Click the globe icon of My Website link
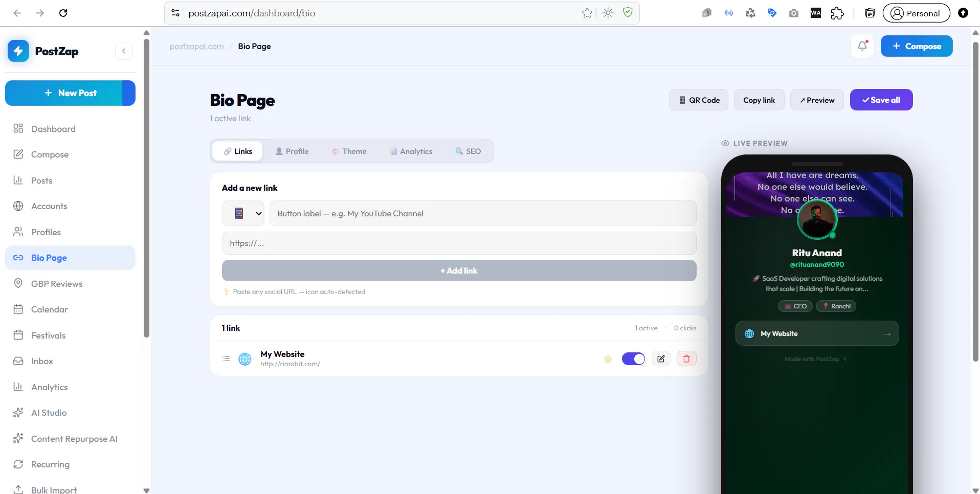980x494 pixels. tap(245, 359)
